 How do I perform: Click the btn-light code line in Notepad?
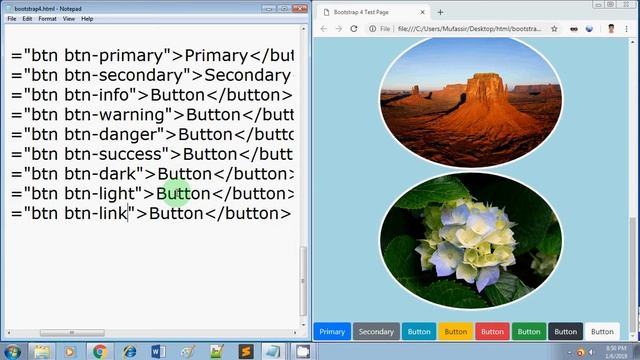tap(152, 193)
